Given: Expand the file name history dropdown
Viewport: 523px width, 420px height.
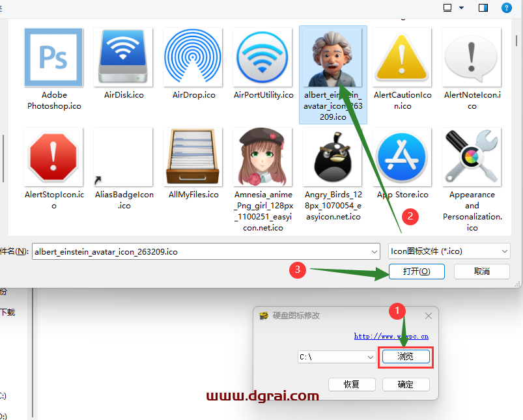Looking at the screenshot, I should [x=375, y=251].
